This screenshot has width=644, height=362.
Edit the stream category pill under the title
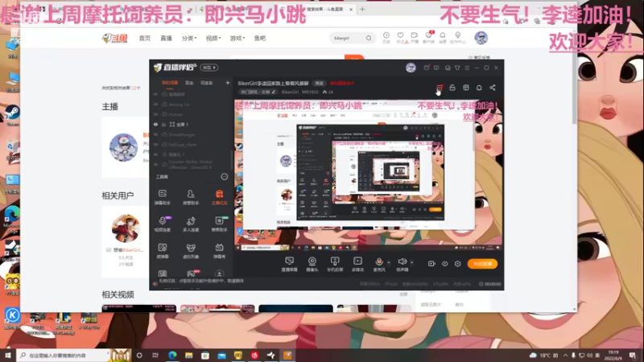[258, 92]
